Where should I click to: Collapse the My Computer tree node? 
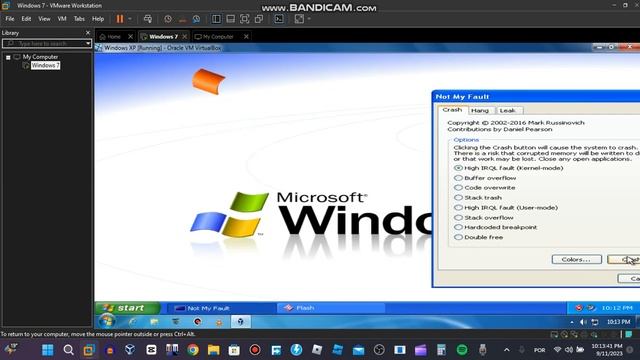(x=8, y=57)
